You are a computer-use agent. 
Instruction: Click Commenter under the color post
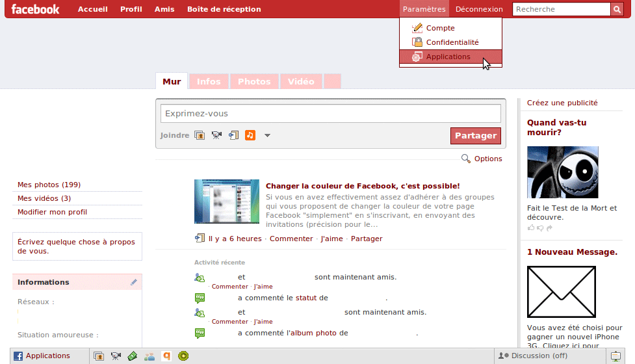coord(291,239)
